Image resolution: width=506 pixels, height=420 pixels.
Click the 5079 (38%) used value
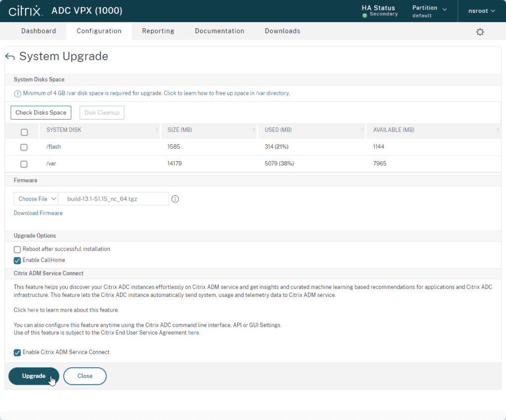[x=279, y=164]
